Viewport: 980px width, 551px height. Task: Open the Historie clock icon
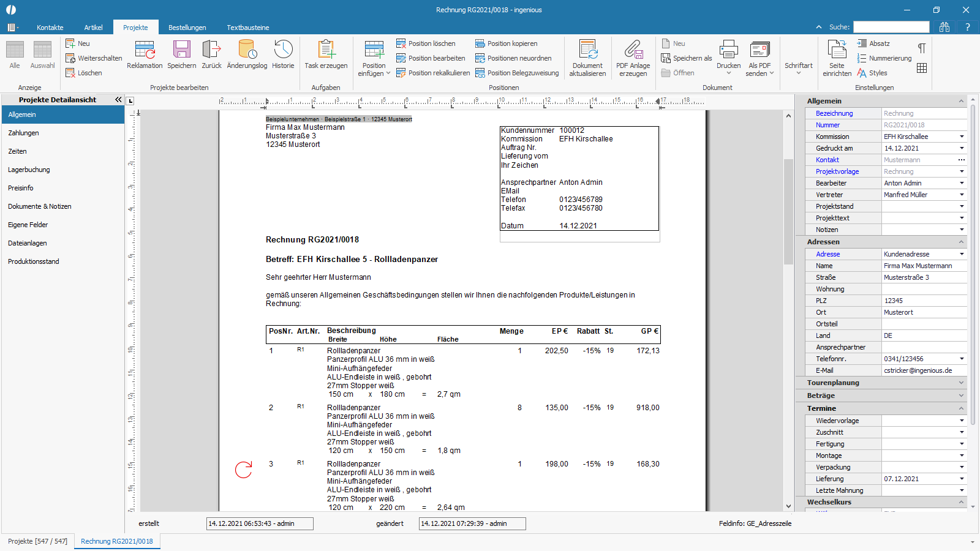click(283, 54)
